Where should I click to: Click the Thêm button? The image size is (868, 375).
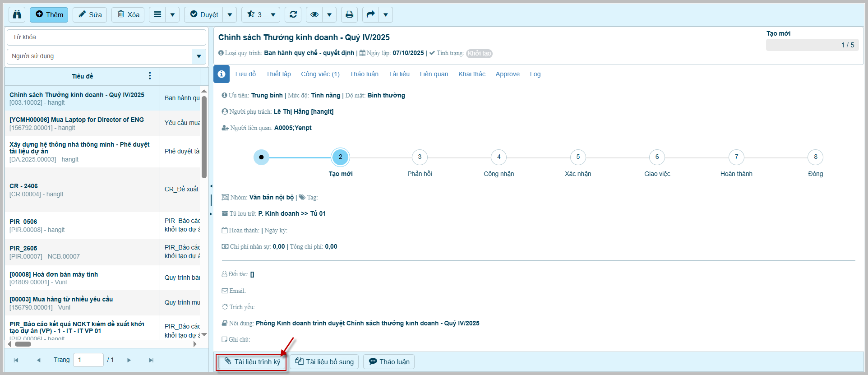49,14
